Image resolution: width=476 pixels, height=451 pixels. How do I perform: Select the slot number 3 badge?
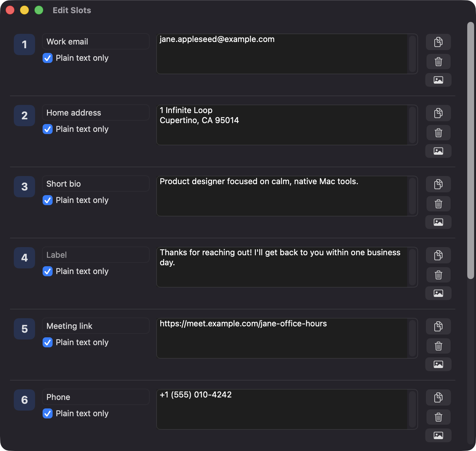pyautogui.click(x=24, y=187)
